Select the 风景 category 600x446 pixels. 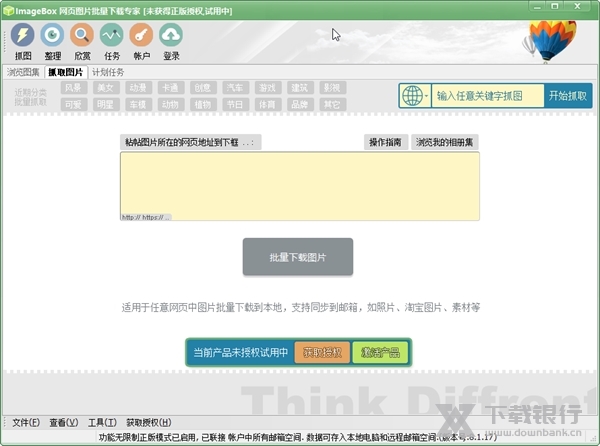[73, 88]
